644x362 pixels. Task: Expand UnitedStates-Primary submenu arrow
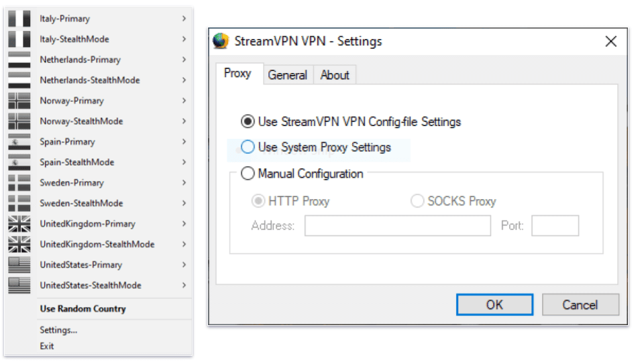(x=184, y=265)
